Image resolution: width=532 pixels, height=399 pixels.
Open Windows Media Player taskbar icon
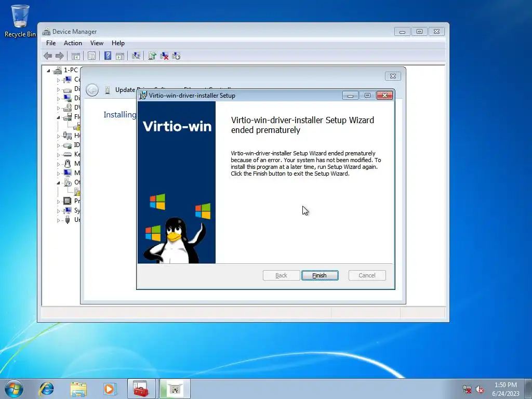[x=109, y=389]
